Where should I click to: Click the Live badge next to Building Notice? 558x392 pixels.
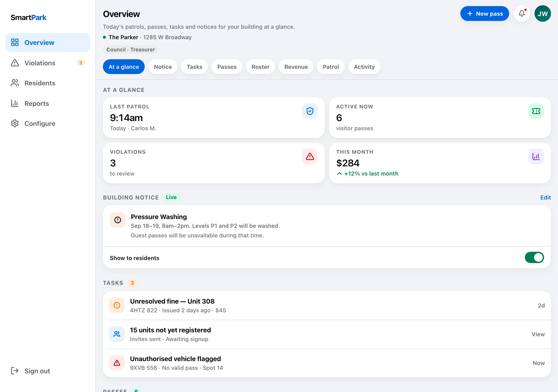(x=171, y=197)
